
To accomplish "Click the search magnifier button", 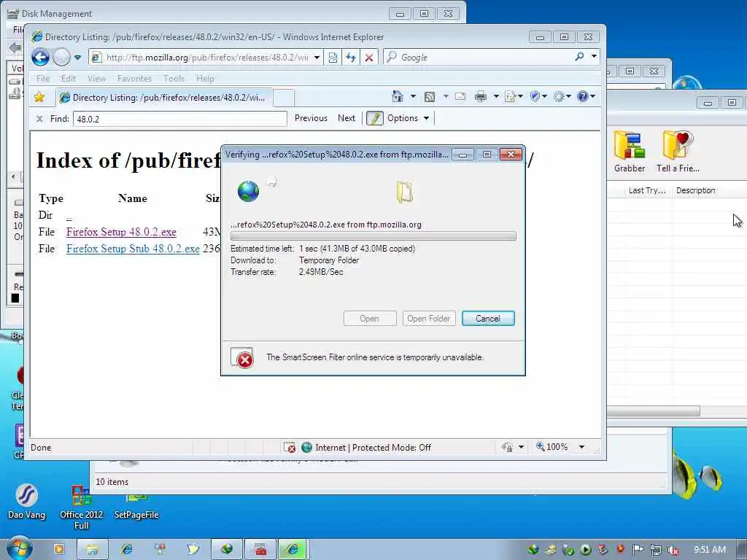I will click(x=579, y=57).
